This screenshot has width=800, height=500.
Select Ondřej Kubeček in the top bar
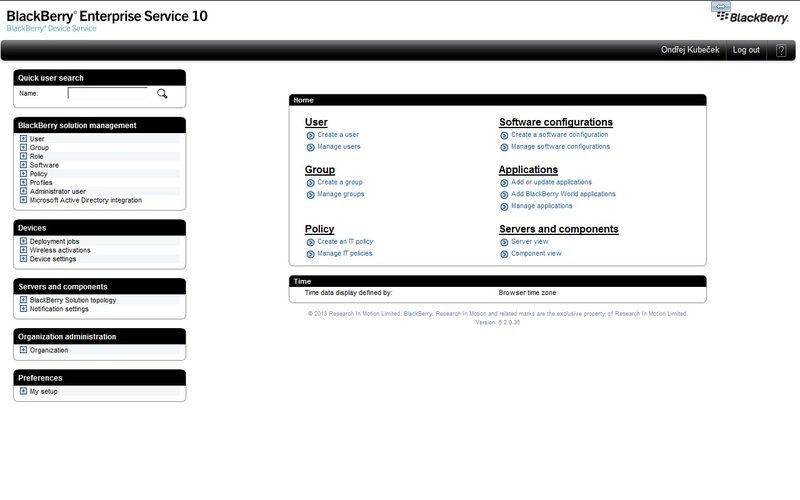coord(690,50)
